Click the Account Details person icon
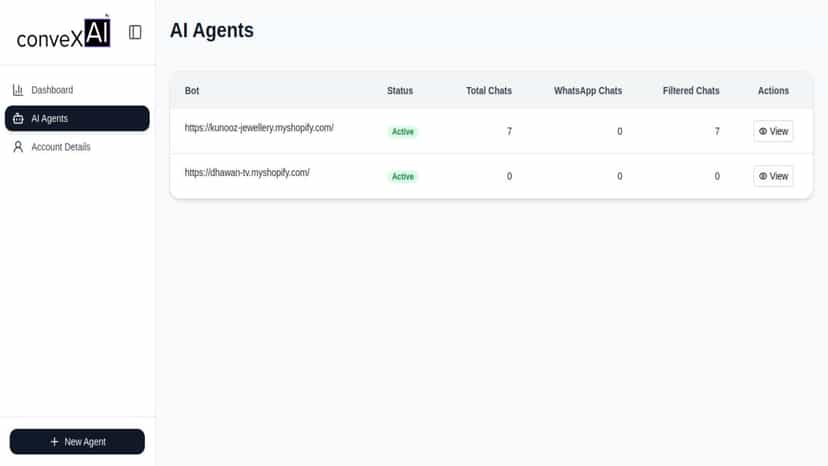The height and width of the screenshot is (466, 828). (x=18, y=147)
